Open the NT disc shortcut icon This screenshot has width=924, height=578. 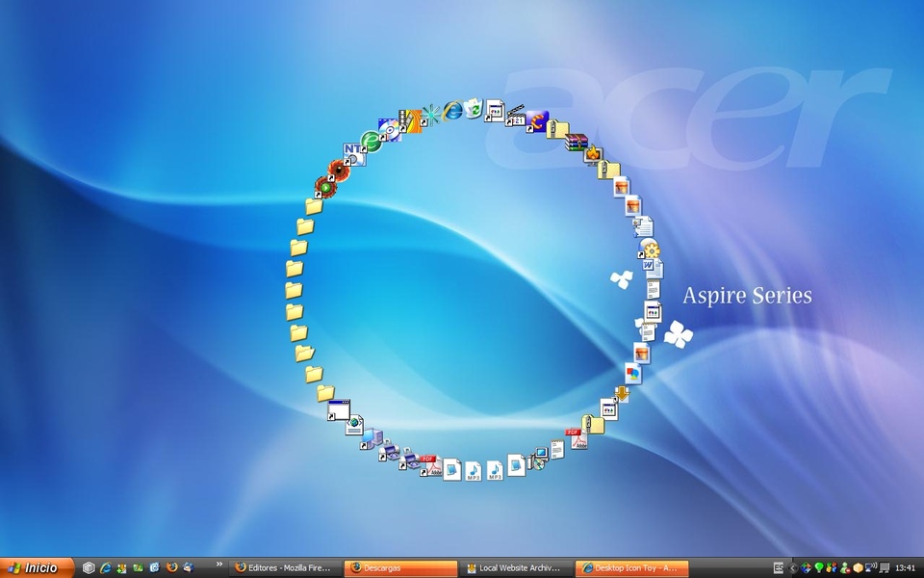click(x=353, y=154)
